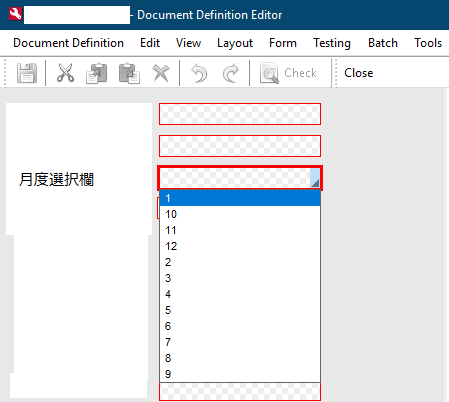Click the Paste clipboard icon

(x=129, y=73)
